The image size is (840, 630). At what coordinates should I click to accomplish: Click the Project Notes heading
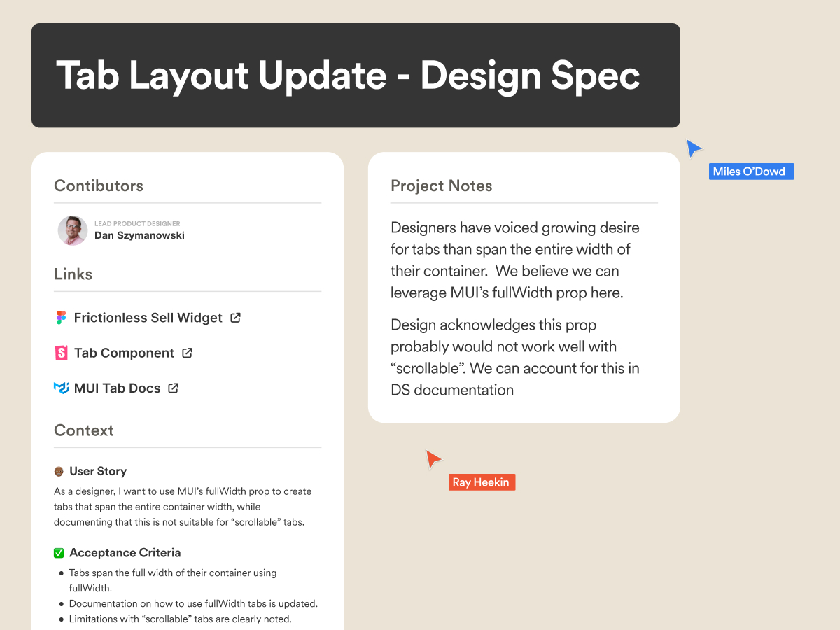[441, 185]
